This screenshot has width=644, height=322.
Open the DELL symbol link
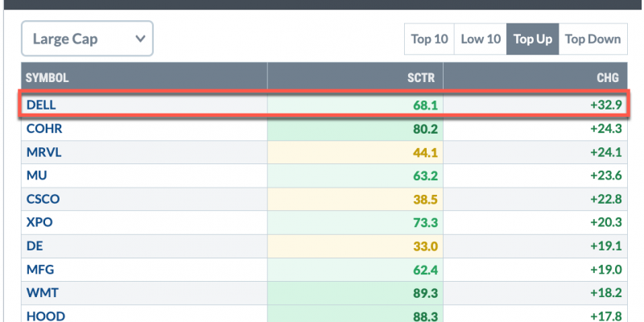(41, 105)
